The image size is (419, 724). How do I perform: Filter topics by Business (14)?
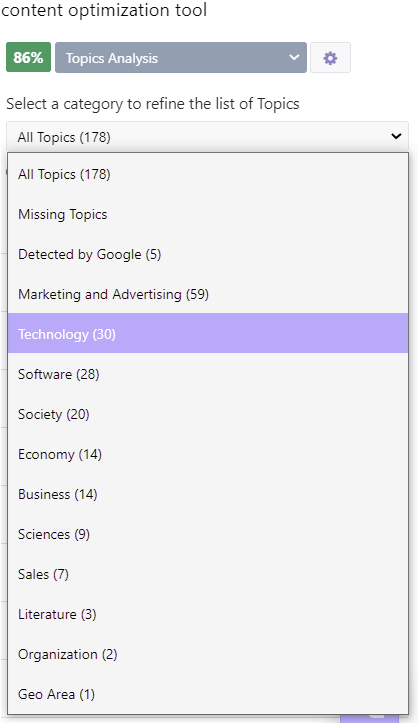tap(208, 494)
